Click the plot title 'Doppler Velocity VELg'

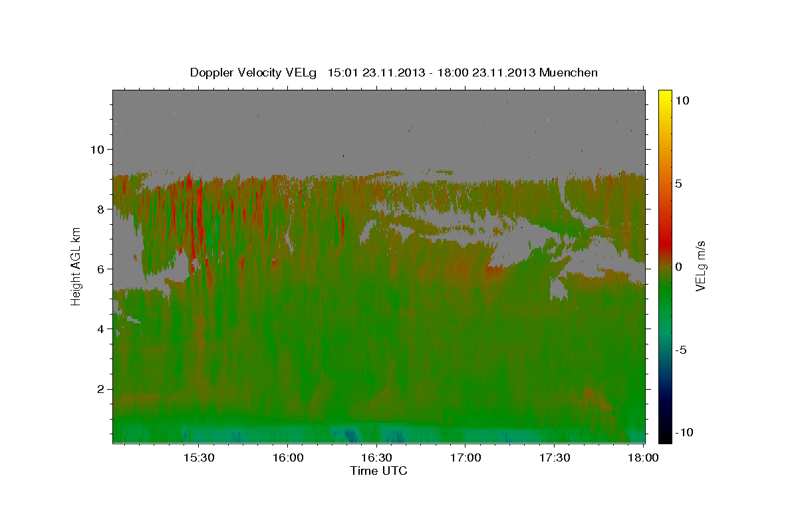[x=255, y=72]
